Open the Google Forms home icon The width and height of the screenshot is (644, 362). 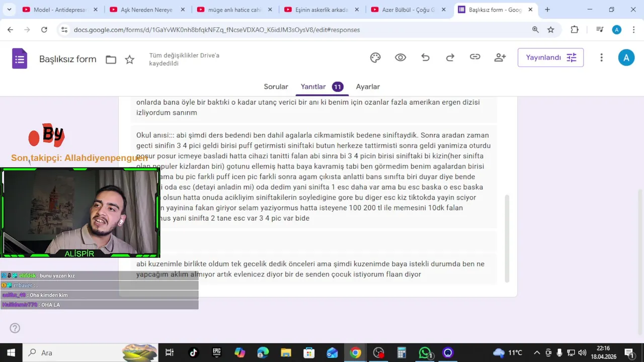20,59
